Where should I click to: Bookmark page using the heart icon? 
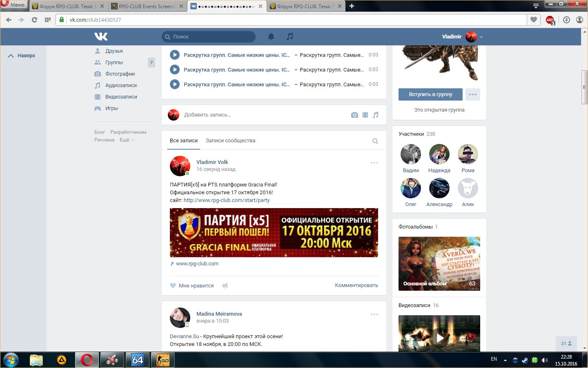pos(533,20)
